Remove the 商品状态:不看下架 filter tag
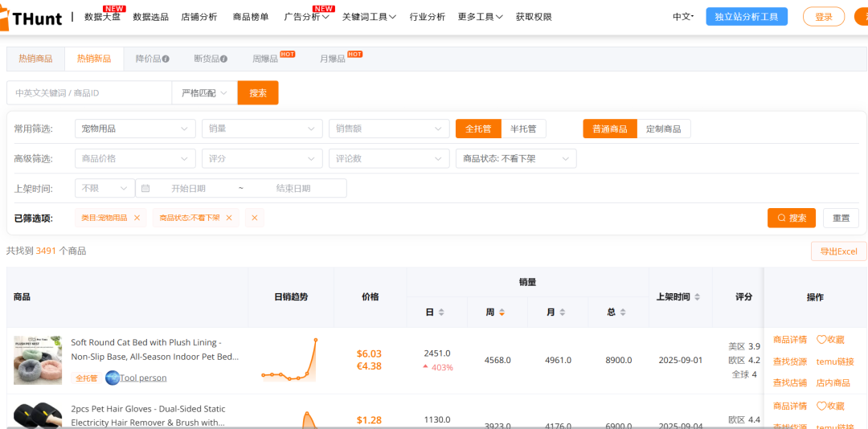Image resolution: width=868 pixels, height=429 pixels. pyautogui.click(x=229, y=218)
